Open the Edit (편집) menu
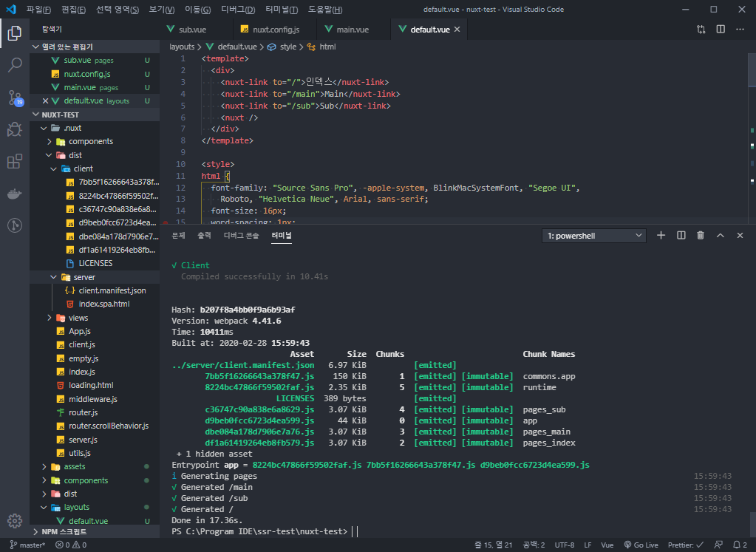The height and width of the screenshot is (552, 756). click(73, 9)
